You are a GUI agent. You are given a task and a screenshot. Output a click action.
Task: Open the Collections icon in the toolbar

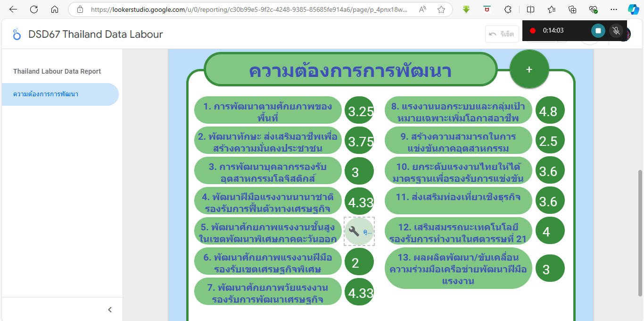click(572, 9)
